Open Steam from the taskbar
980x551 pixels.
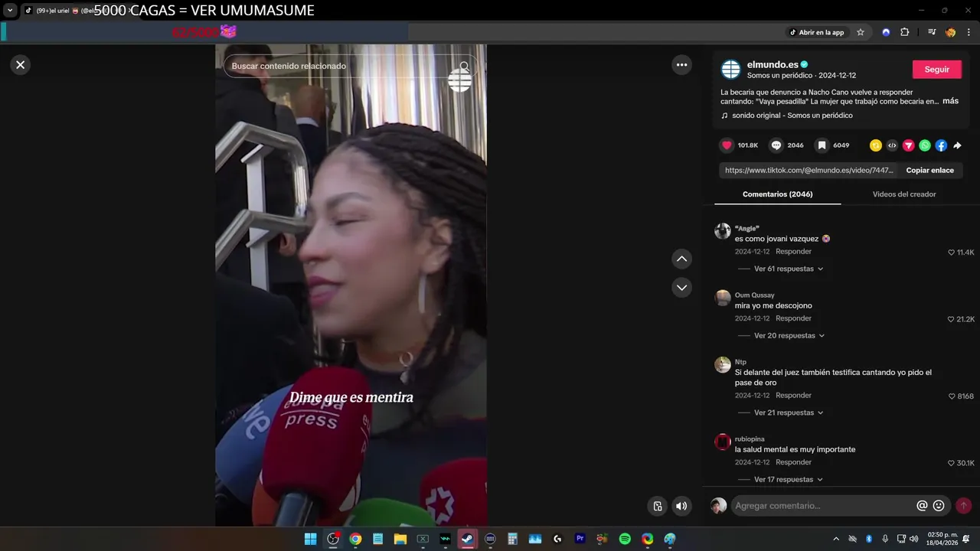click(x=467, y=539)
